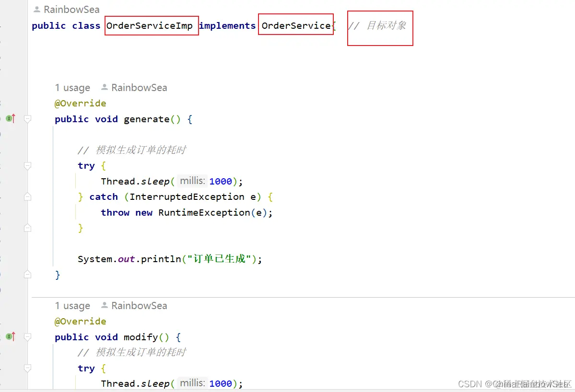Screen dimensions: 575x392
Task: Click the comment '// 目标对象'
Action: (x=377, y=26)
